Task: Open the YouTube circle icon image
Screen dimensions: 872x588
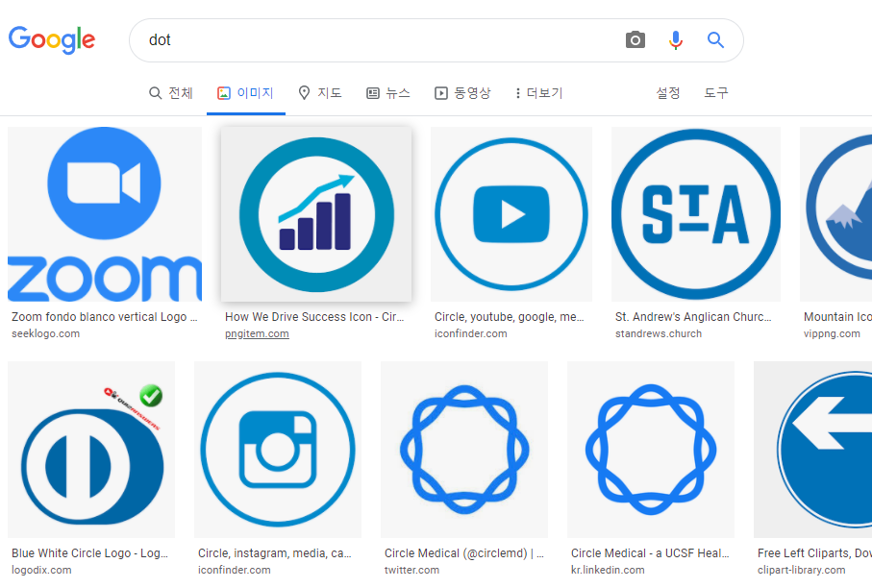Action: [x=511, y=214]
